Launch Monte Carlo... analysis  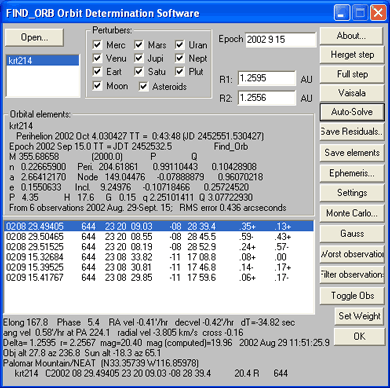tap(351, 213)
